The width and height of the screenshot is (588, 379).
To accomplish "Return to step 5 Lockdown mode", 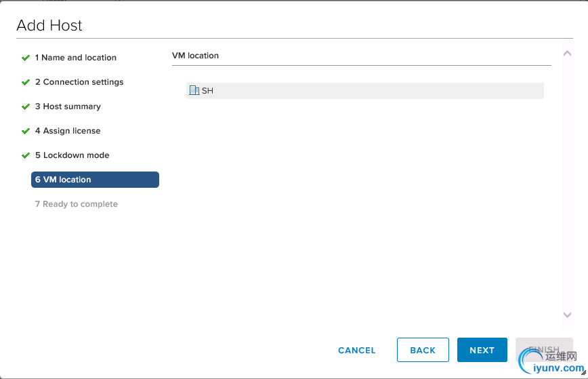I will coord(72,155).
